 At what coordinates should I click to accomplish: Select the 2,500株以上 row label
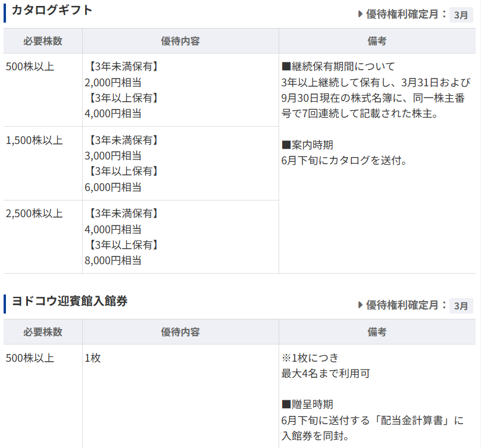click(x=34, y=214)
